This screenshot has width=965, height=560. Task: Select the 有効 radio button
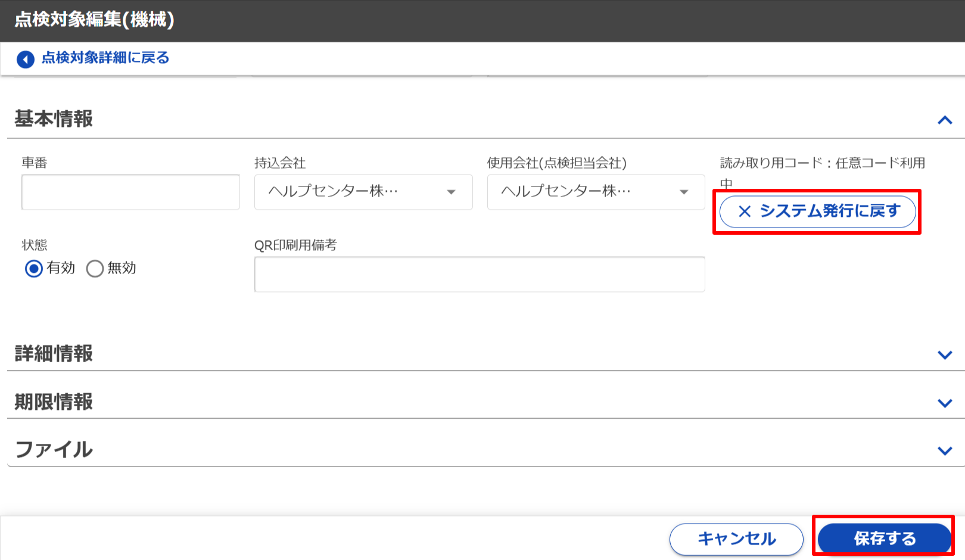pos(34,269)
